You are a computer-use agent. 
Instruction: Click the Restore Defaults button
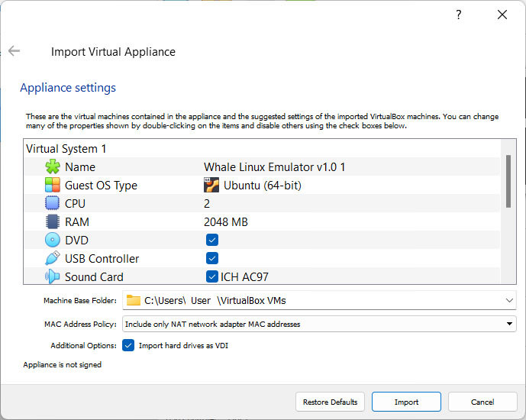[330, 402]
